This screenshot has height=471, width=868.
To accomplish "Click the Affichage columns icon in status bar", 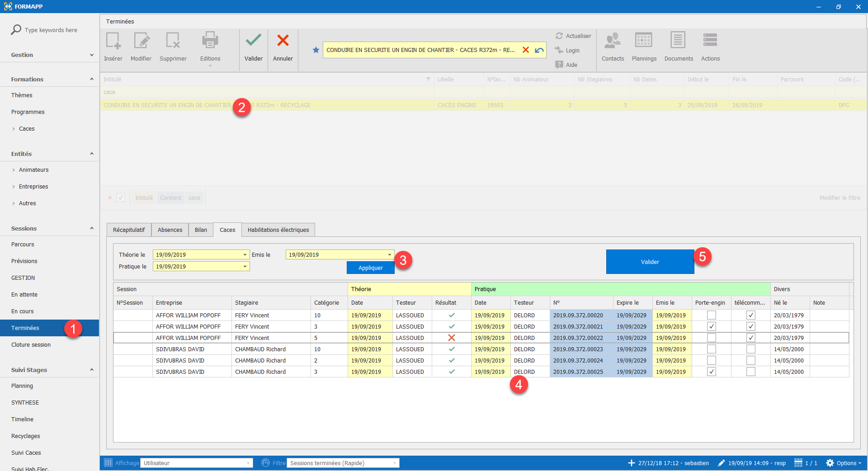I will 108,463.
